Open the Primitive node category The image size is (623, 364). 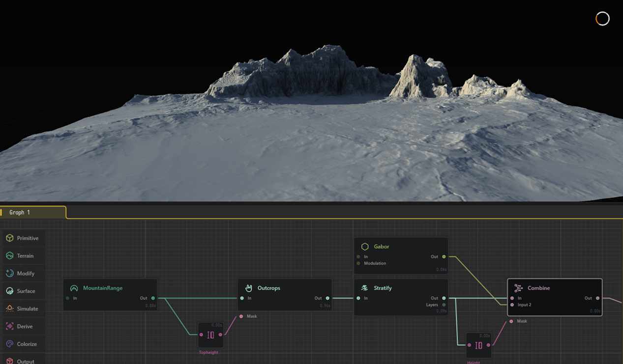[x=23, y=238]
